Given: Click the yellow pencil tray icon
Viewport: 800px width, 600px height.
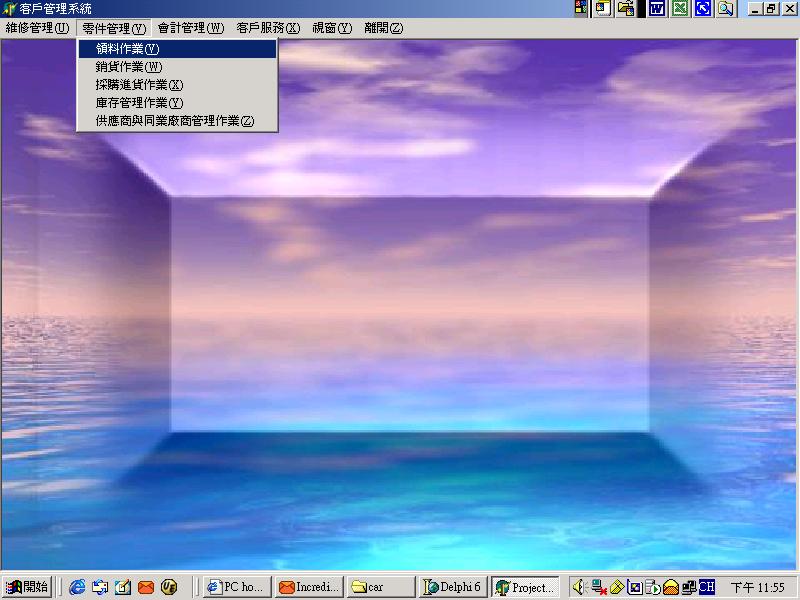Looking at the screenshot, I should (617, 587).
